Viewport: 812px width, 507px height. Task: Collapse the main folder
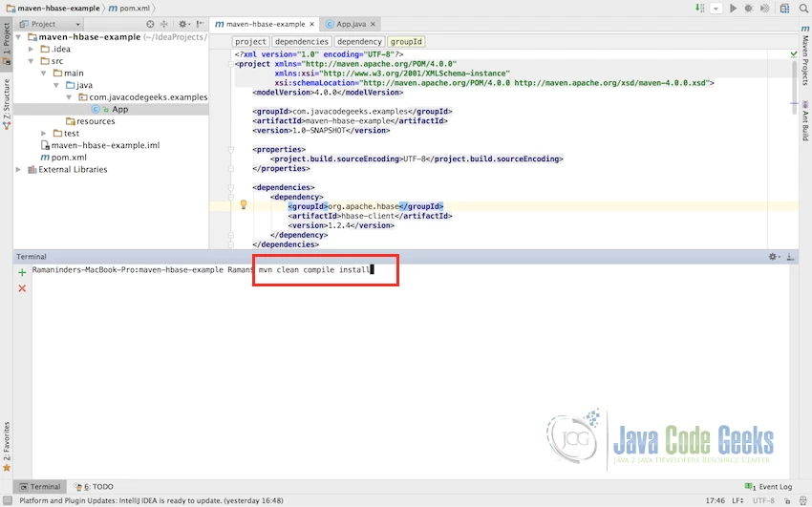[x=44, y=73]
